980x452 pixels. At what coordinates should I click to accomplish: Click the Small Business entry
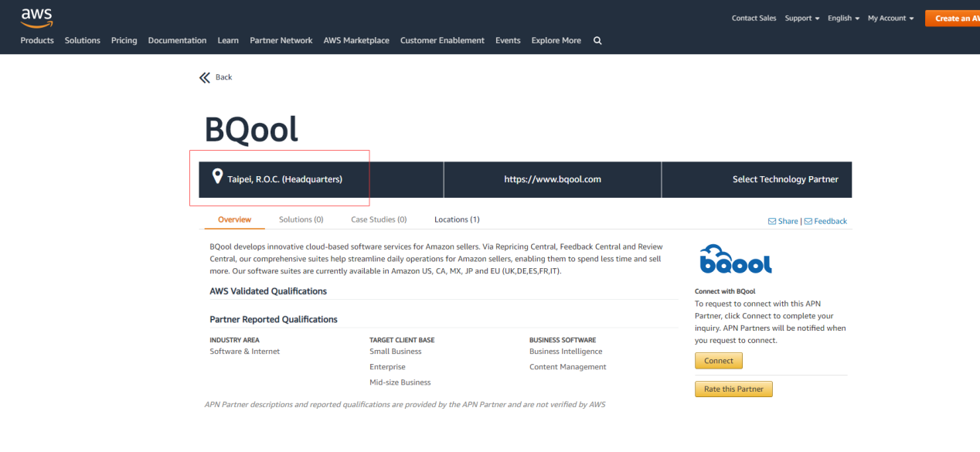pos(396,352)
